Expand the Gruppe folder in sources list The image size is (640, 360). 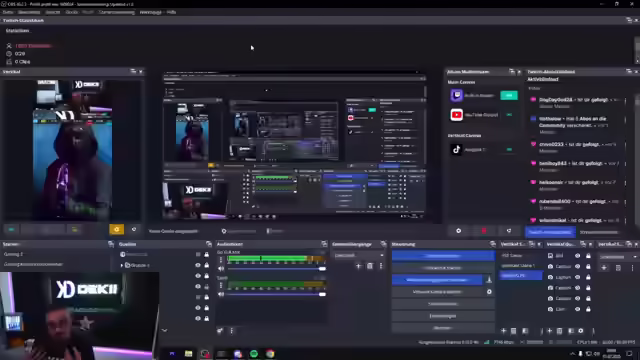122,265
